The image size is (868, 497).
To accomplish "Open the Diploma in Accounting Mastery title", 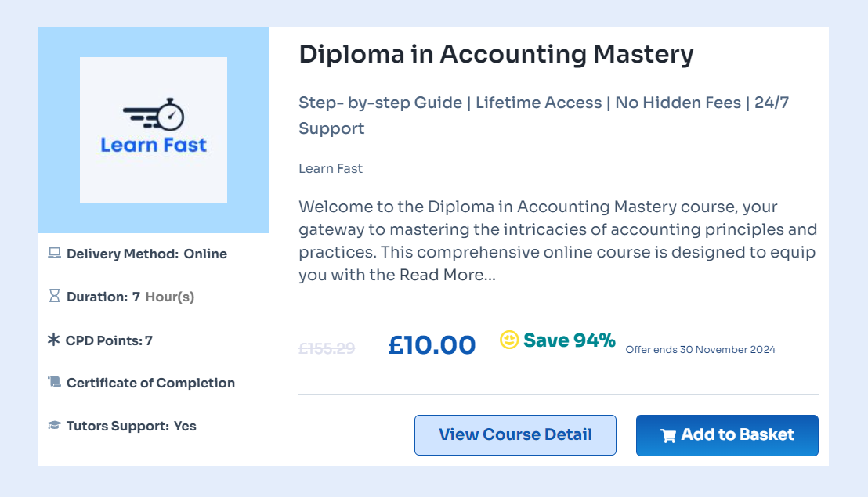I will coord(496,54).
